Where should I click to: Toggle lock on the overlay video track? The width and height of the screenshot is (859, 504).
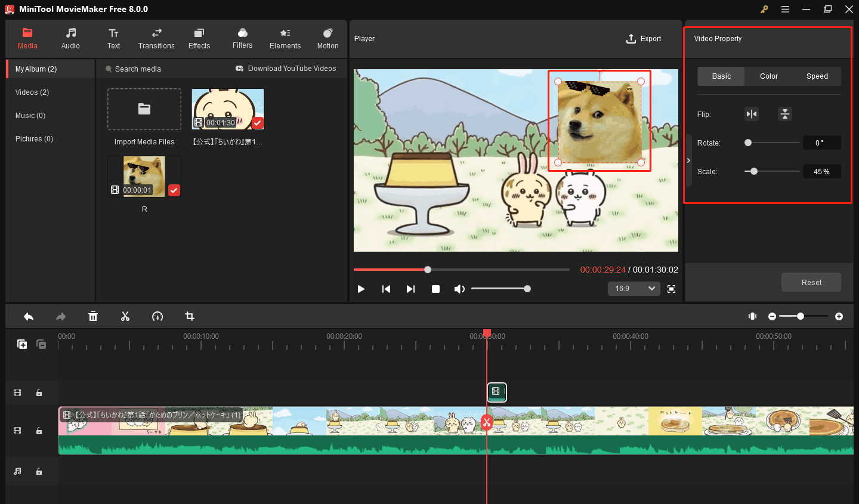tap(39, 392)
